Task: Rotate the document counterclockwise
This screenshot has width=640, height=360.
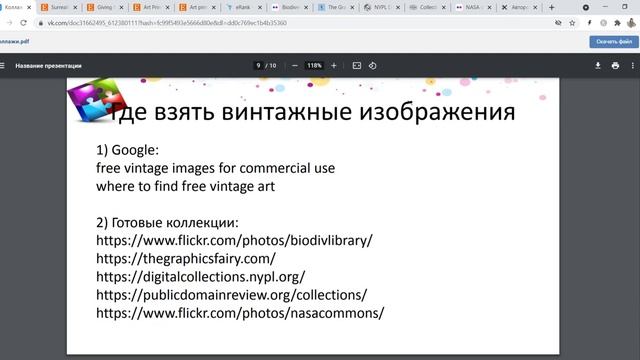Action: 373,66
